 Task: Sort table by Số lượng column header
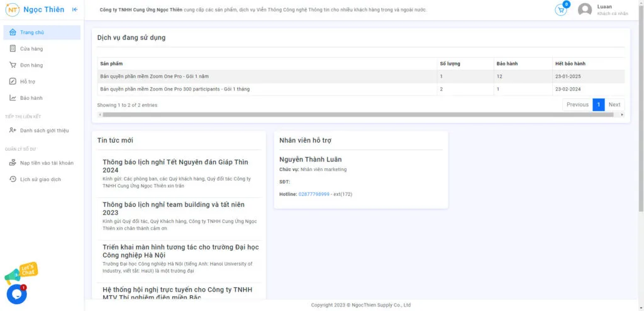[x=465, y=63]
